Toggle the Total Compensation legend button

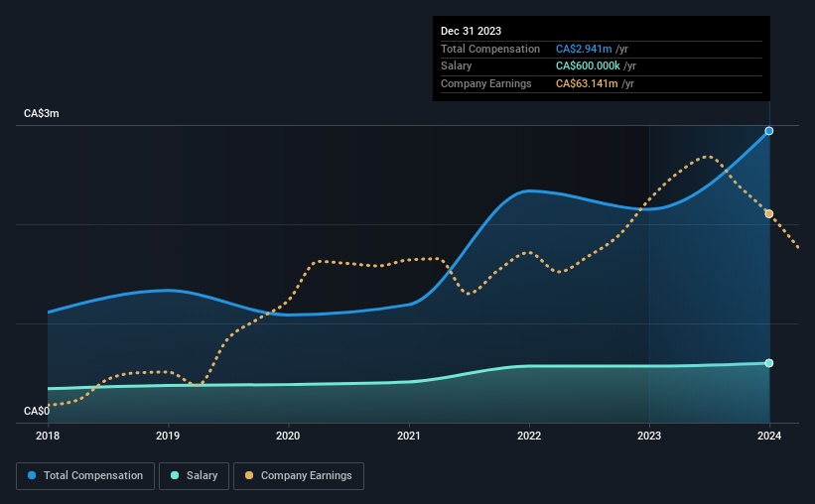tap(85, 476)
